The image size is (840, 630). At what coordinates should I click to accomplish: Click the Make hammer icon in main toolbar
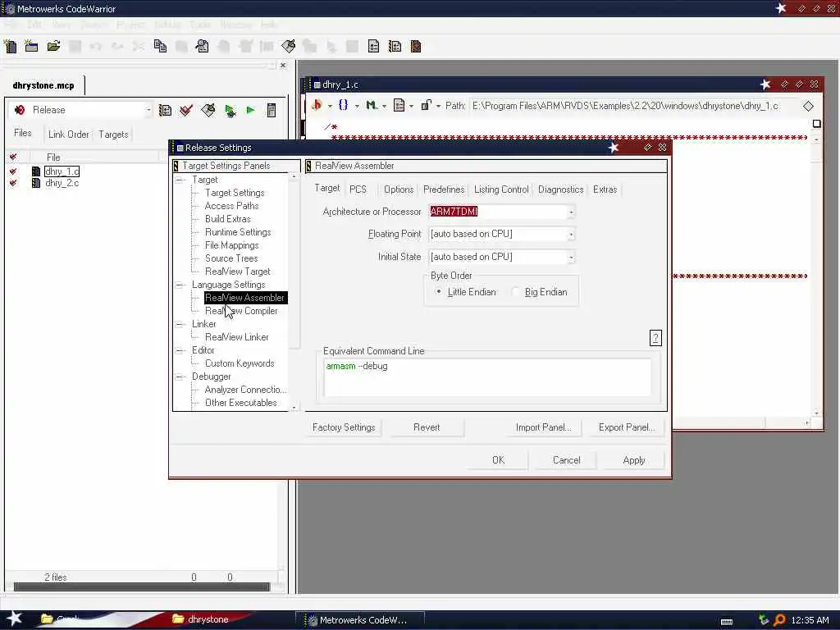pos(288,47)
